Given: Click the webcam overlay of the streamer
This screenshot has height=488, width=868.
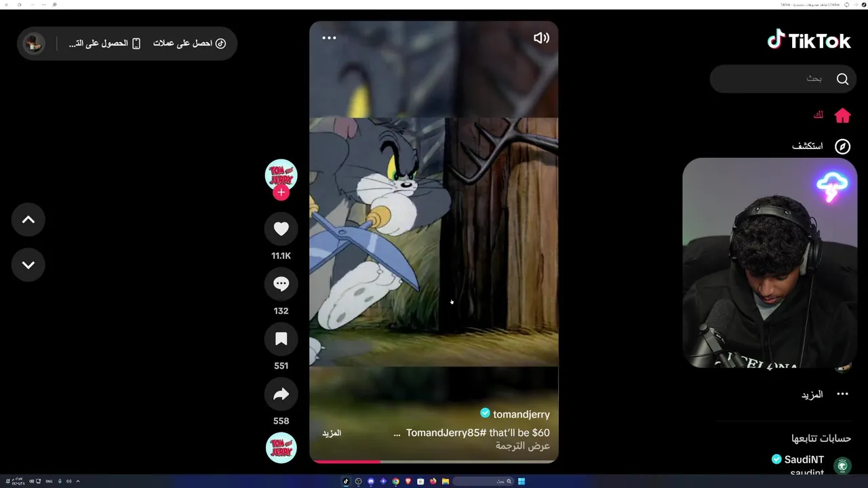Looking at the screenshot, I should [770, 263].
